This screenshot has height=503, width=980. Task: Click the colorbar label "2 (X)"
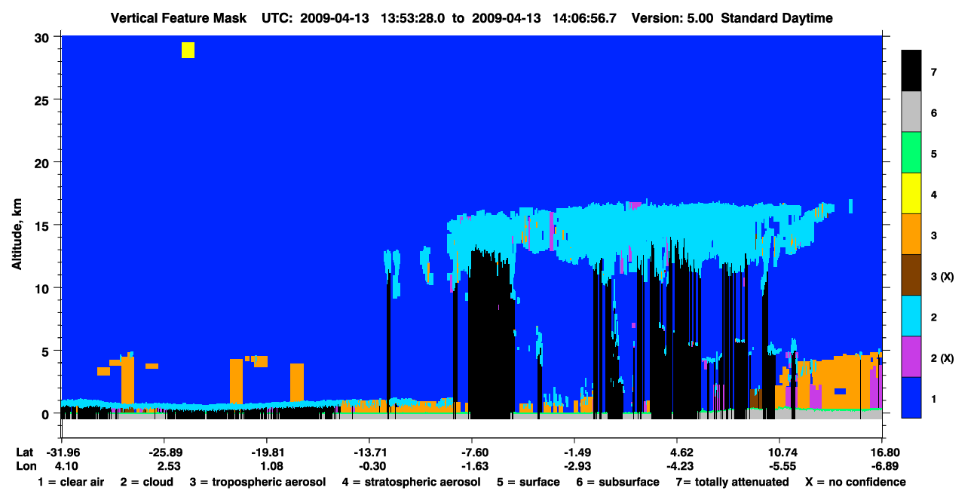942,357
